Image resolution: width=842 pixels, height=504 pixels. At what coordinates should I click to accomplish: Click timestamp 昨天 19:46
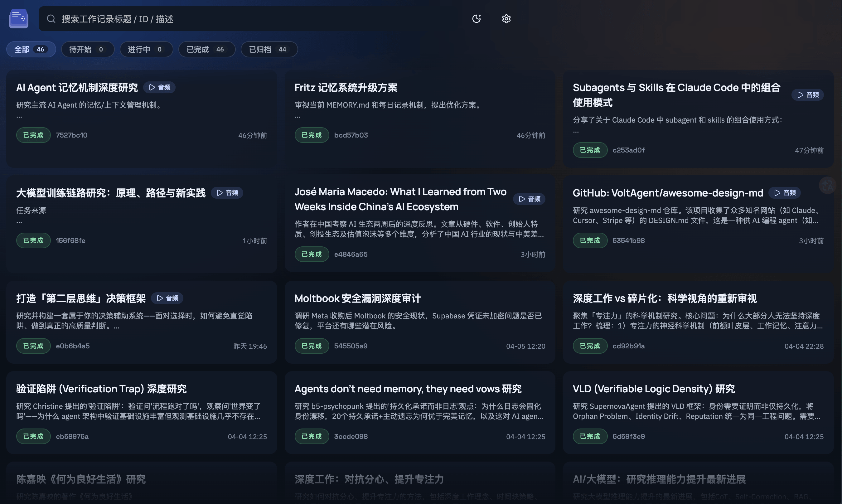[250, 346]
